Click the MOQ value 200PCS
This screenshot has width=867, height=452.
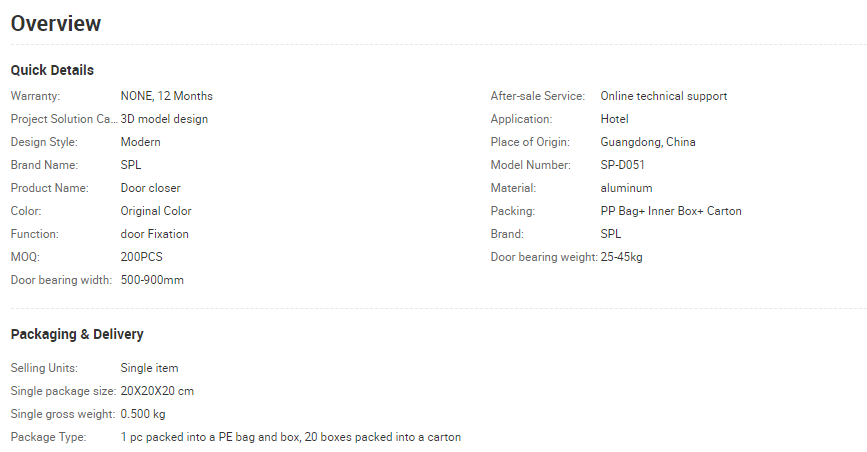tap(141, 257)
